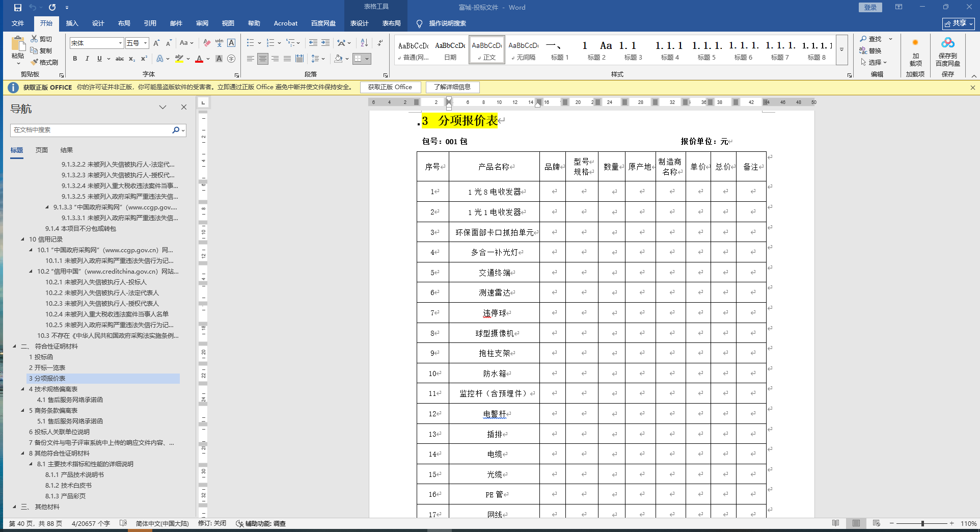This screenshot has height=532, width=980.
Task: Click 获取正版 Office button
Action: tap(390, 87)
